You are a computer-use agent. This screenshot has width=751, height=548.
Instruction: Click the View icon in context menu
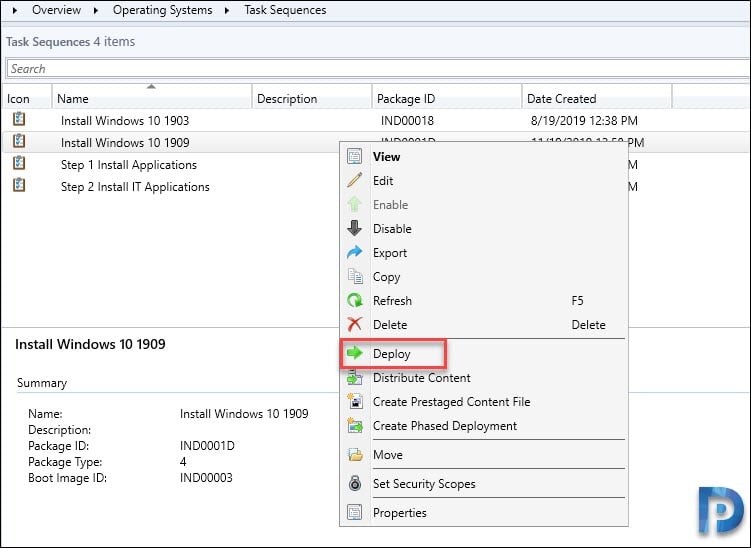(354, 157)
